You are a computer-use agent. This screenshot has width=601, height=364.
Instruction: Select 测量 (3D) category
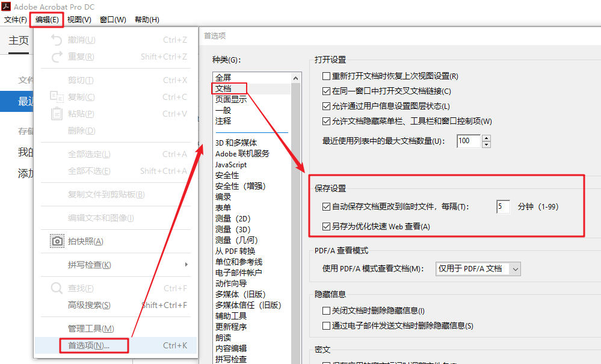pos(233,229)
